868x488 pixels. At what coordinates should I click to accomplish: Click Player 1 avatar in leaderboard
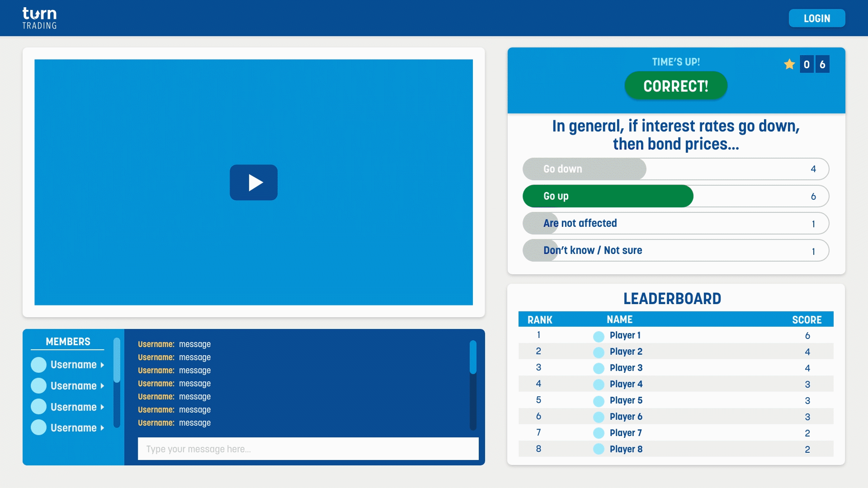[x=599, y=336]
